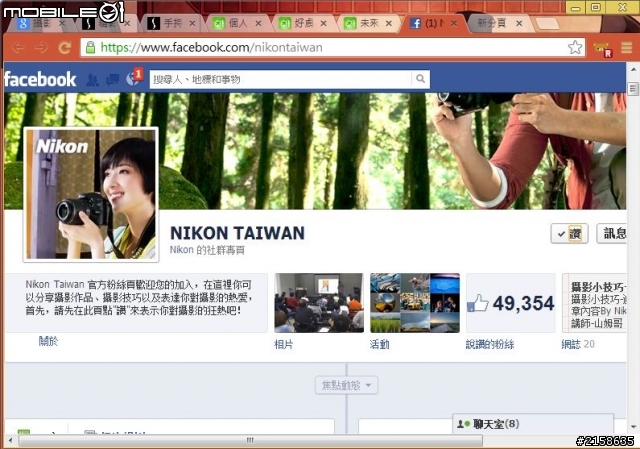Viewport: 640px width, 449px height.
Task: Click the search magnifier icon
Action: click(x=420, y=79)
